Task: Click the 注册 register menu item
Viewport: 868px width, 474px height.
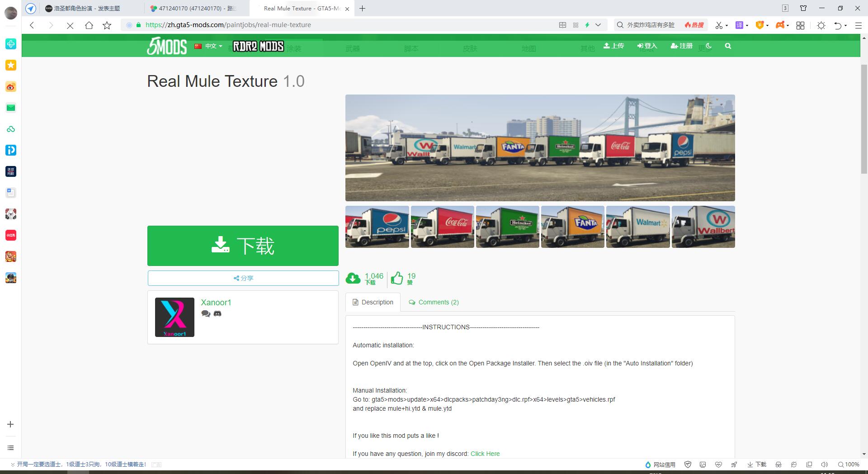Action: (681, 46)
